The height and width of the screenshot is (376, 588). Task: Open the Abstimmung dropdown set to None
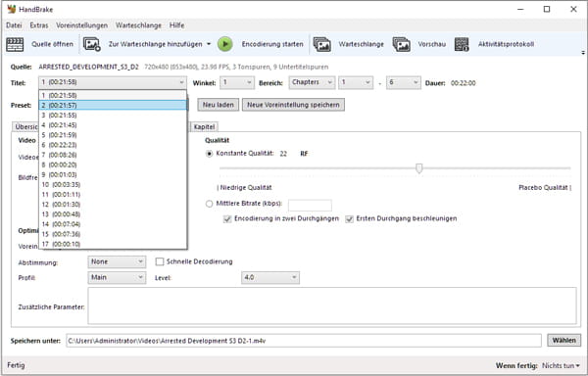117,261
